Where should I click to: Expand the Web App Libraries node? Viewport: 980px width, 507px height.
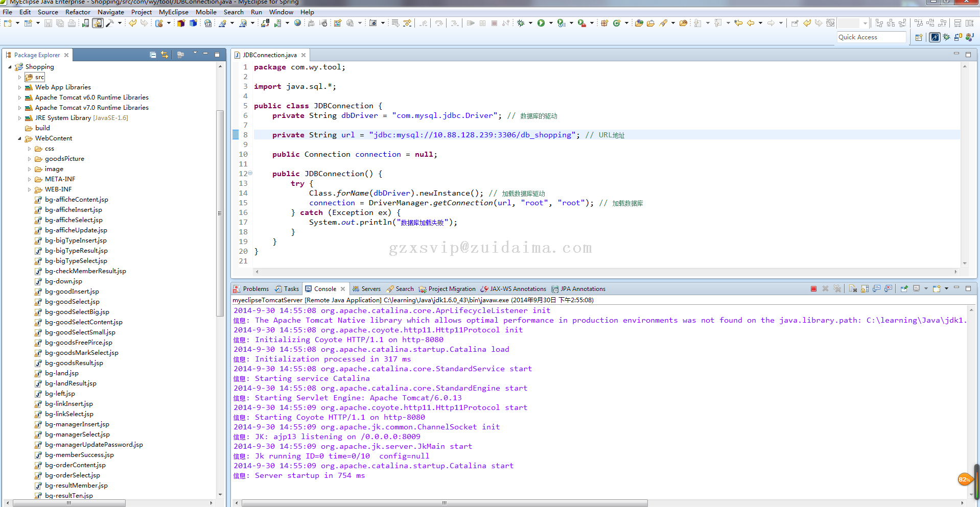[x=20, y=87]
